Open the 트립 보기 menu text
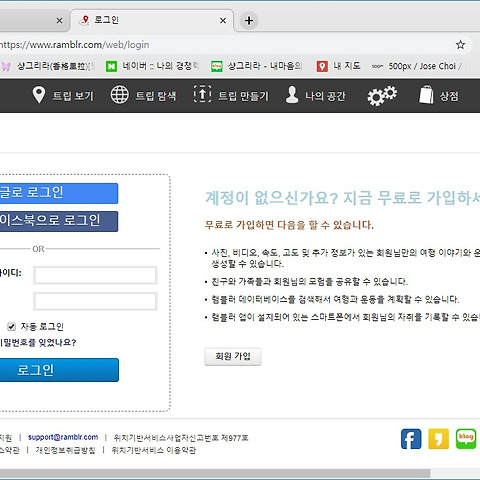 [x=73, y=96]
